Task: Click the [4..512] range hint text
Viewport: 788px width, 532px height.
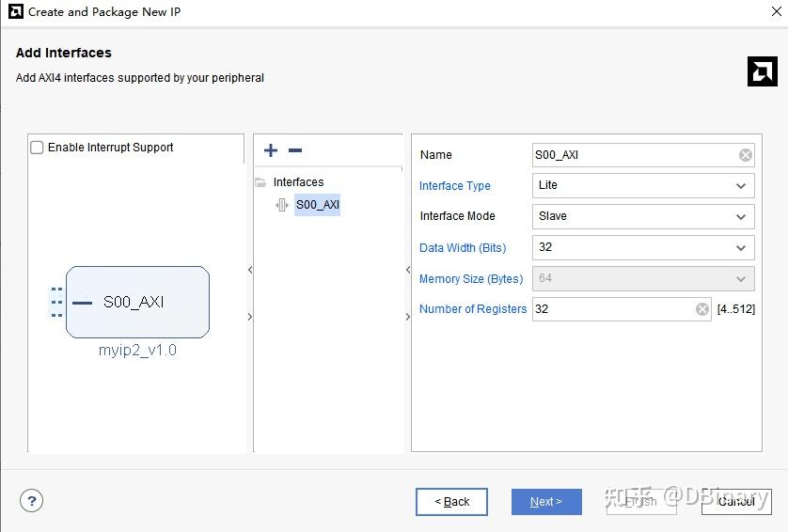Action: click(735, 309)
